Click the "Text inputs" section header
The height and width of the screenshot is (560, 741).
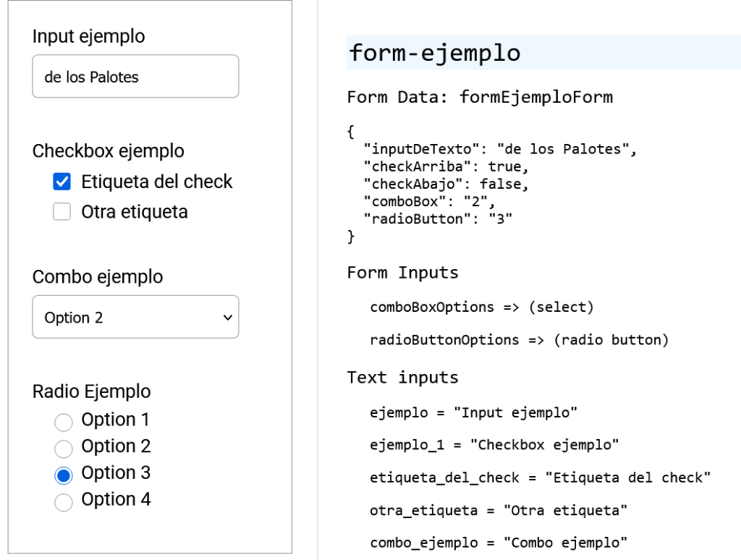pyautogui.click(x=402, y=377)
